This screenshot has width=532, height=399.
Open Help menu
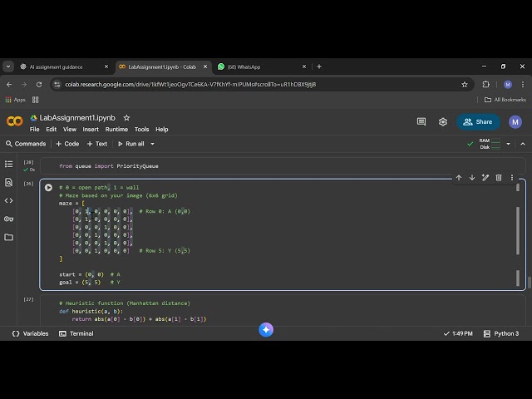click(162, 130)
